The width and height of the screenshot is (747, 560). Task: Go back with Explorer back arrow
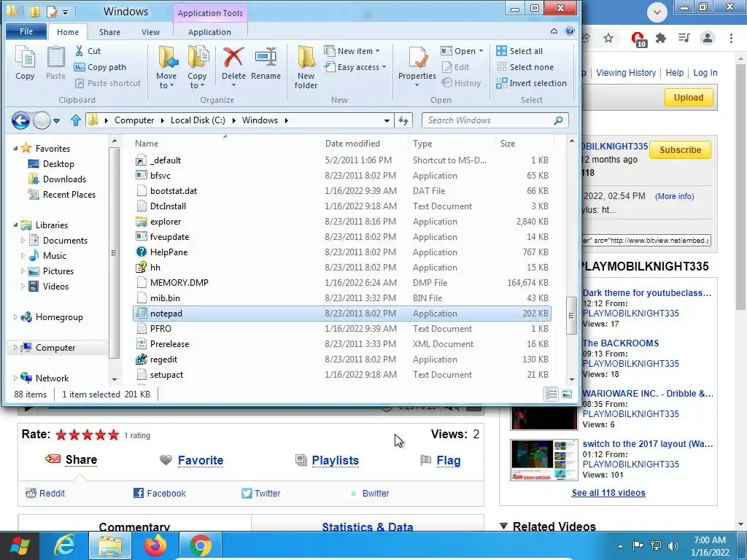(20, 120)
